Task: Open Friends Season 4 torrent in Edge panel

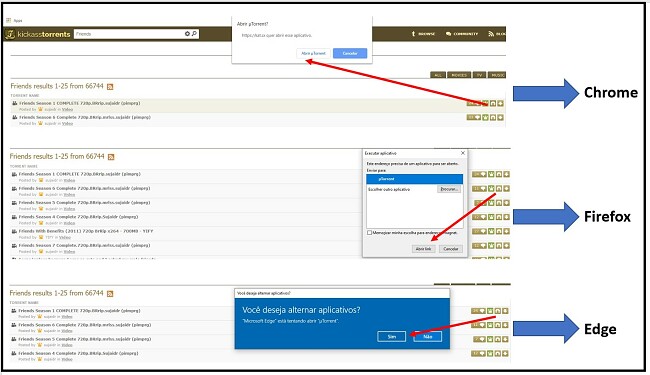Action: [x=78, y=353]
